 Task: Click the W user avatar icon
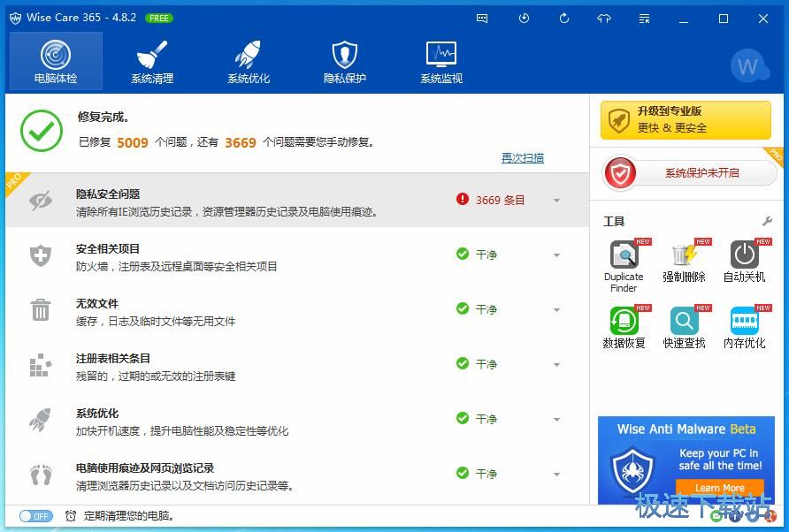point(748,66)
